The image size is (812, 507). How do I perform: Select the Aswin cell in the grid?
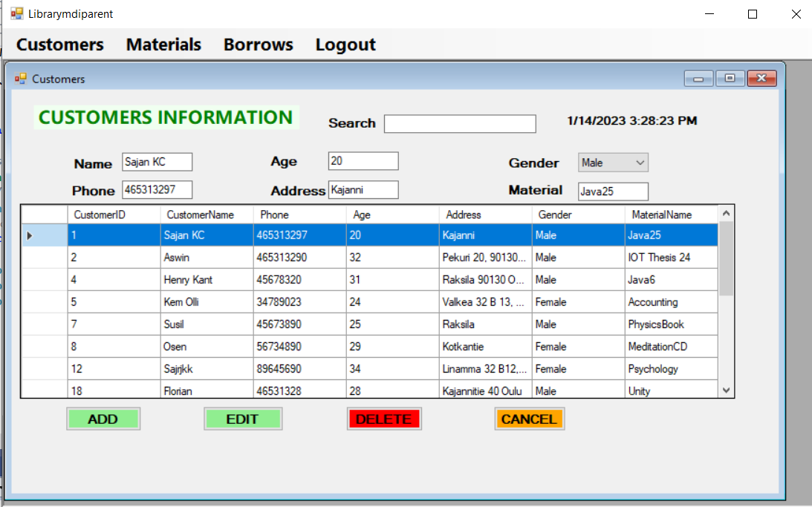click(x=207, y=257)
